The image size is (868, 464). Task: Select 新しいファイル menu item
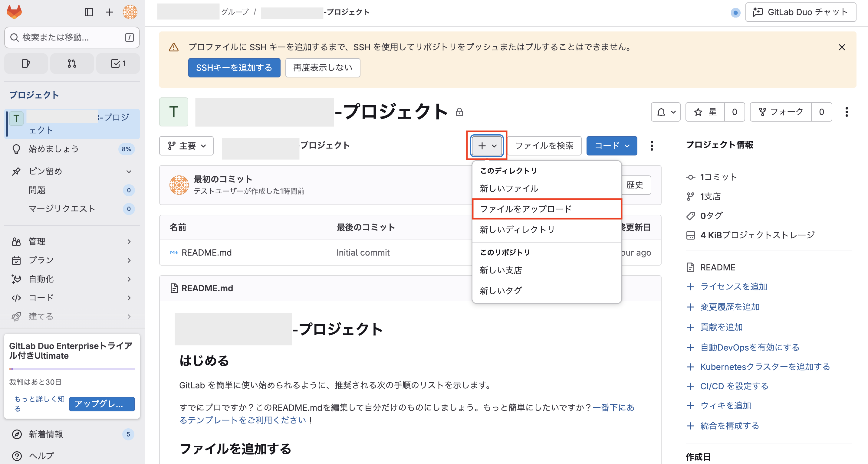(547, 188)
